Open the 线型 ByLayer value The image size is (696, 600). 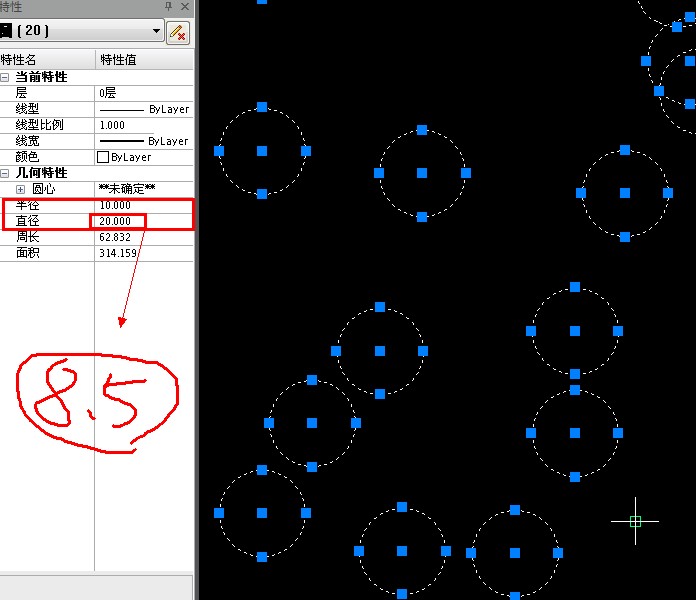pos(143,109)
